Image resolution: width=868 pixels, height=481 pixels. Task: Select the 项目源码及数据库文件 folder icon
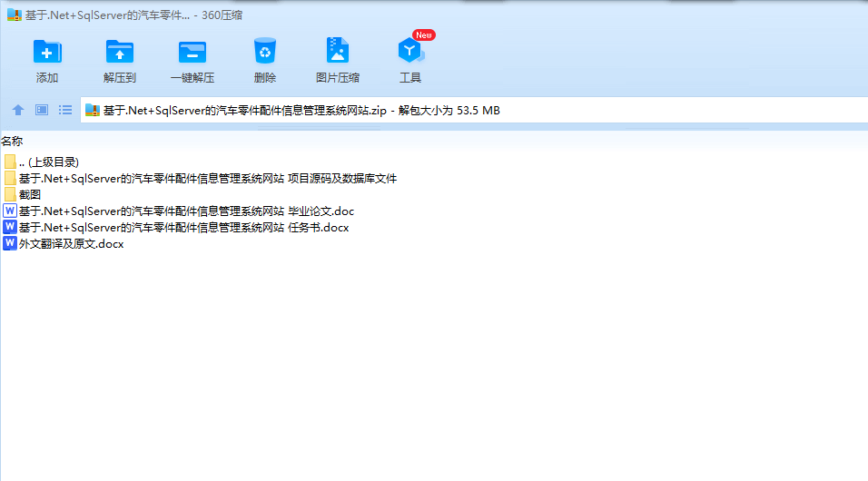(x=10, y=178)
